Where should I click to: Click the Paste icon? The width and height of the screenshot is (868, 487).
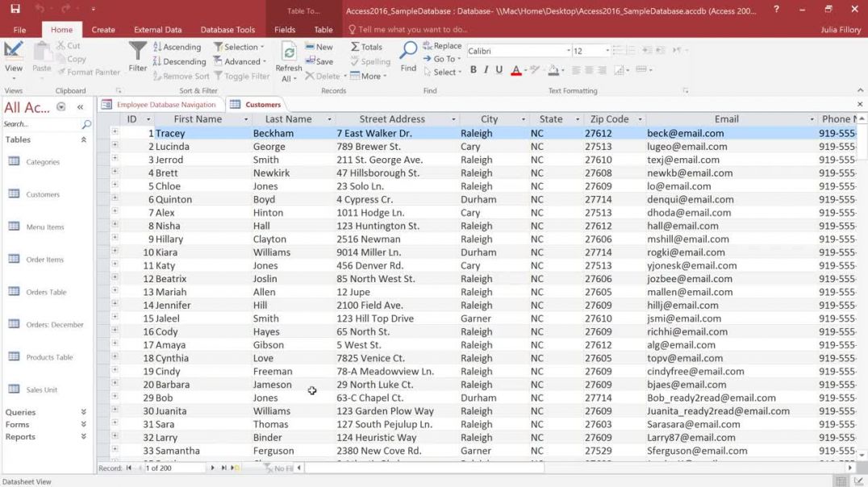click(41, 58)
